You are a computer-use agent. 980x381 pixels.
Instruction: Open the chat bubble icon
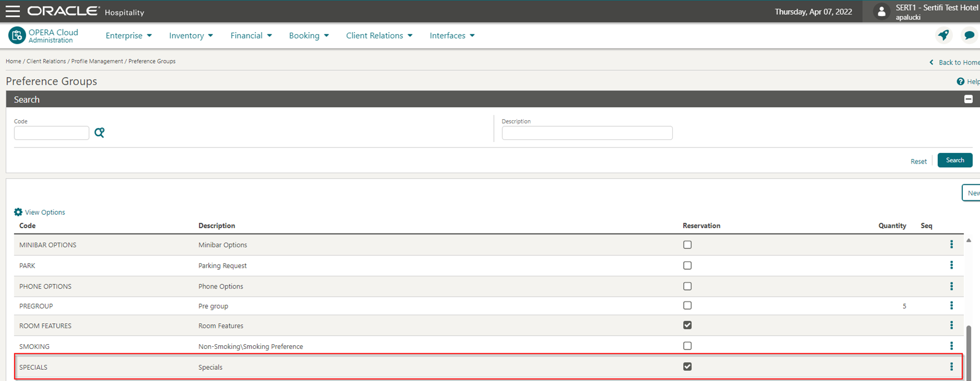(969, 35)
